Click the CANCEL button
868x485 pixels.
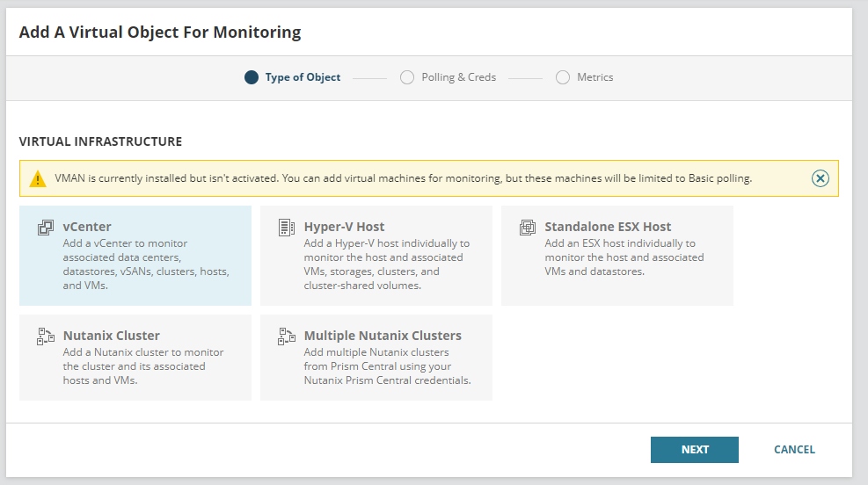click(794, 450)
